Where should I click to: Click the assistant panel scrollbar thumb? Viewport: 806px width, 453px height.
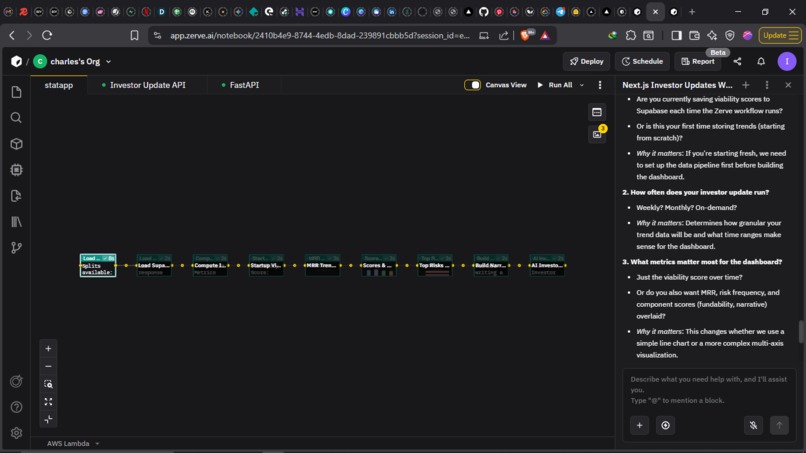[x=801, y=332]
